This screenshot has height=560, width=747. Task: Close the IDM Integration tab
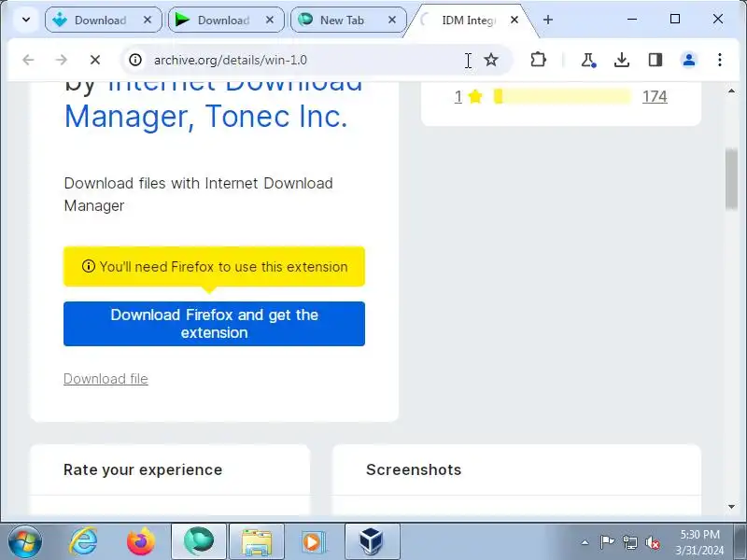[x=514, y=20]
